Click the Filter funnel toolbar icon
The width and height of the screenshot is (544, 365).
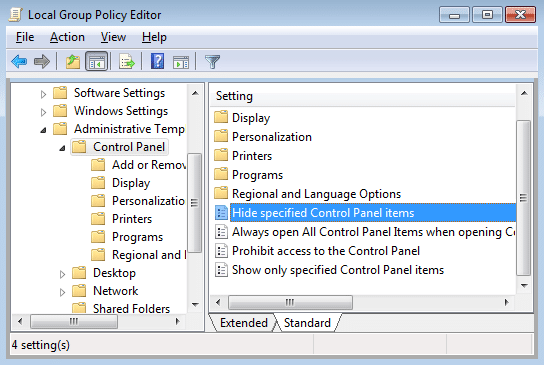coord(212,62)
